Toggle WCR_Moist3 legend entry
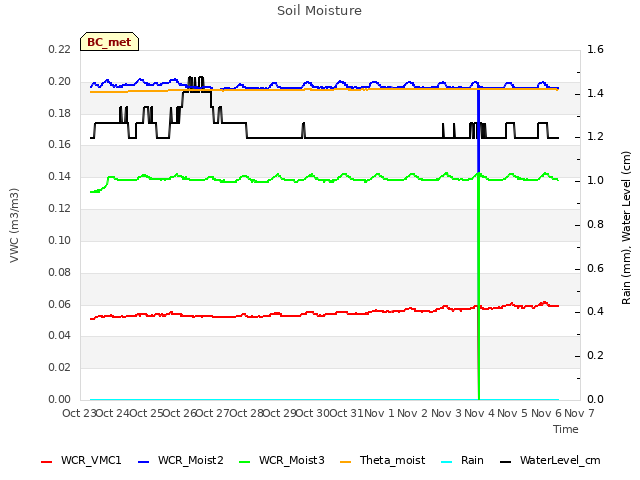Image resolution: width=640 pixels, height=480 pixels. coord(282,460)
